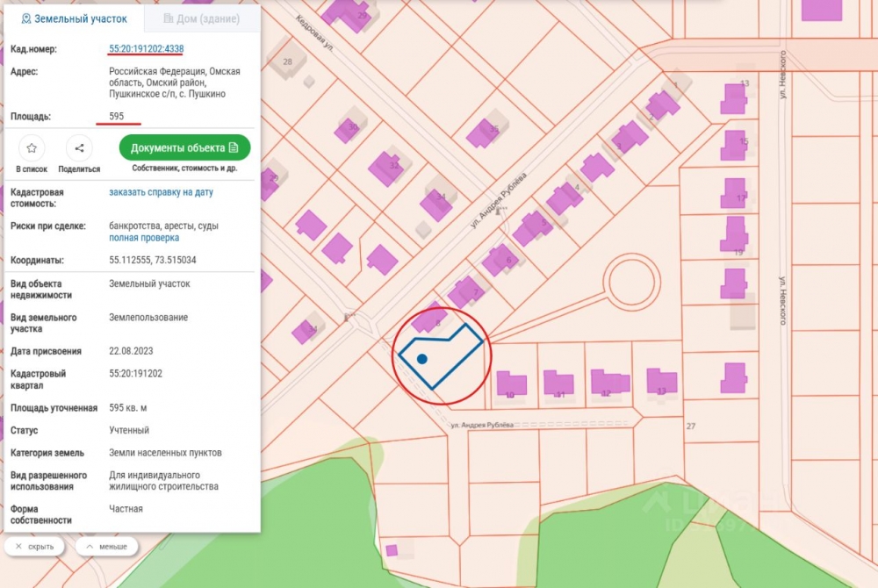Screen dimensions: 878x588
Task: Select building number 15 on ул. Невского
Action: click(x=734, y=145)
